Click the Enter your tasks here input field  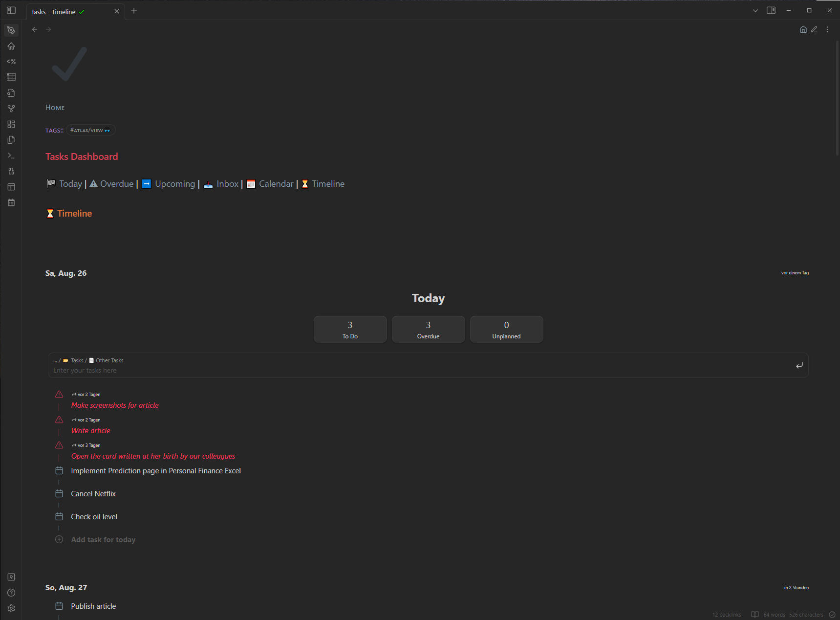point(195,370)
